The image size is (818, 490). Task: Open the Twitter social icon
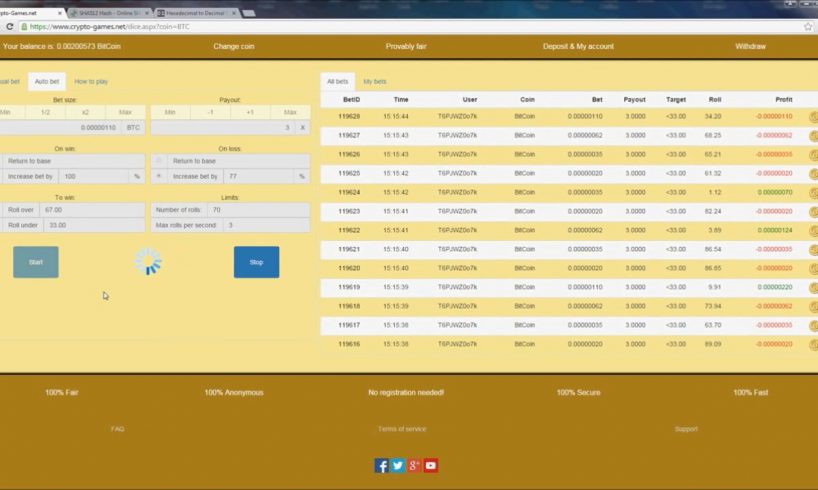pyautogui.click(x=398, y=465)
